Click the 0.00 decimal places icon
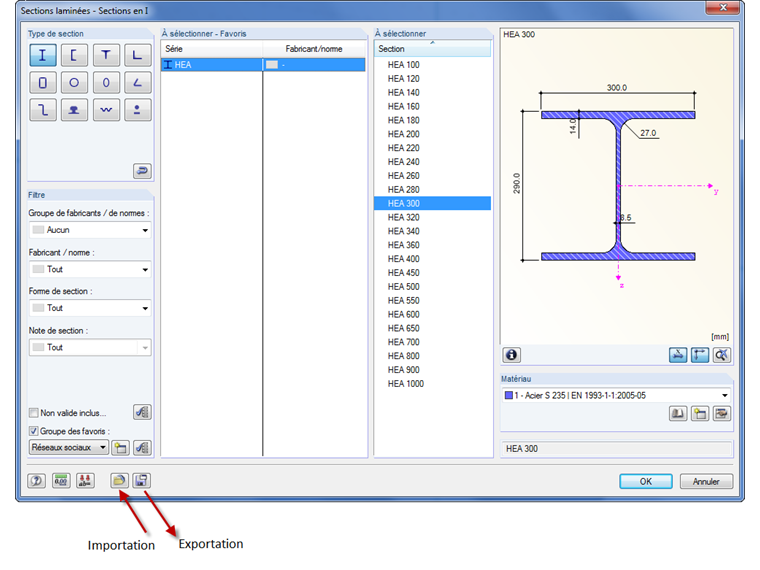The width and height of the screenshot is (760, 570). 61,481
